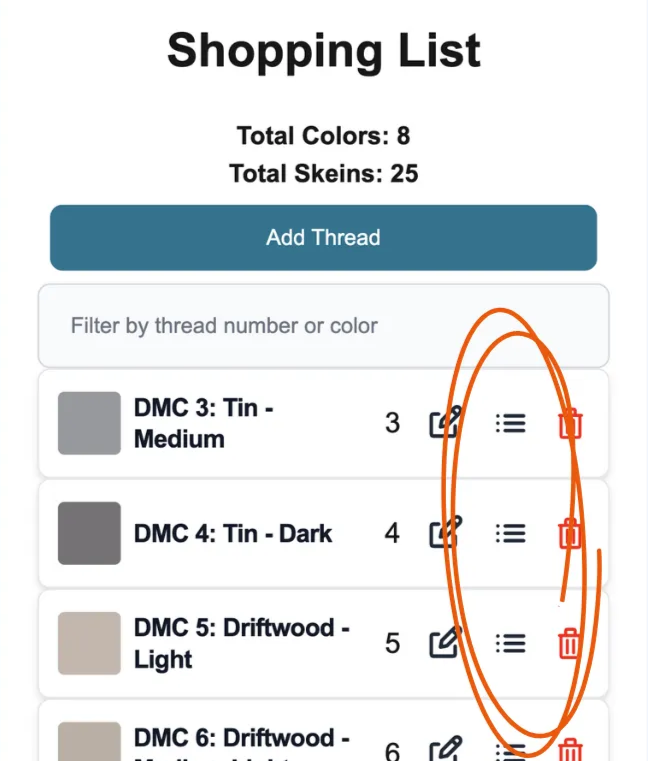Viewport: 648px width, 761px height.
Task: Click edit icon for DMC 3 Tin Medium
Action: click(445, 423)
